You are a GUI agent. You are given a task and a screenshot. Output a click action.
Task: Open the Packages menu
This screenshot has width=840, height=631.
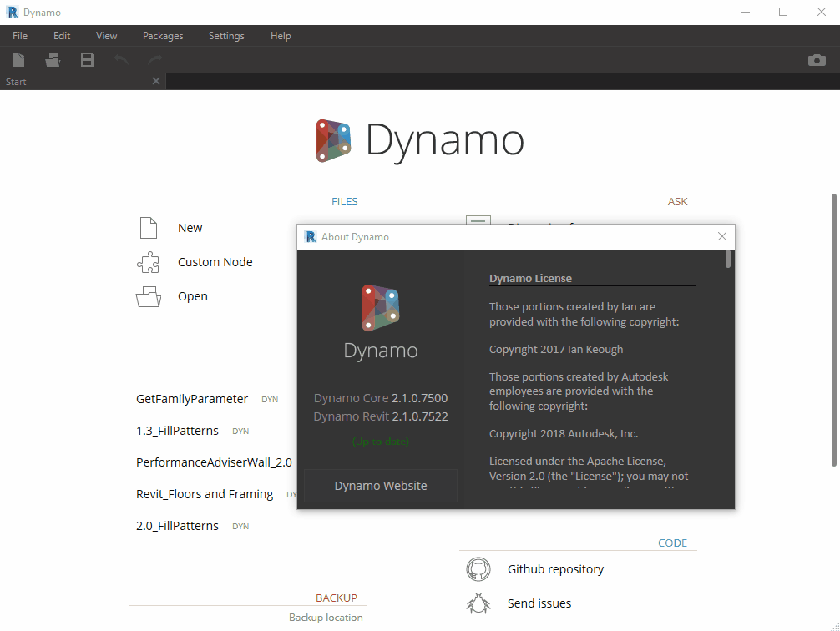click(163, 35)
